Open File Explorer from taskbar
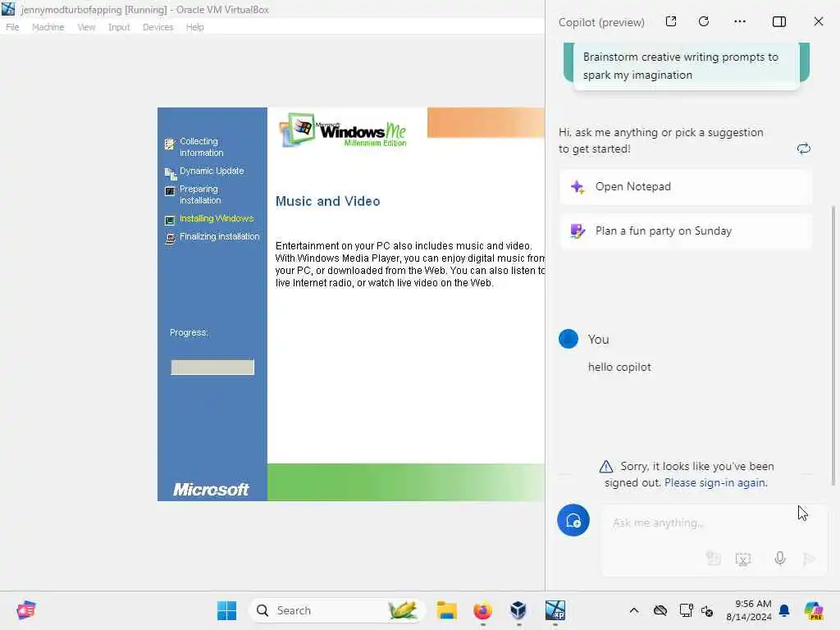 pos(446,610)
